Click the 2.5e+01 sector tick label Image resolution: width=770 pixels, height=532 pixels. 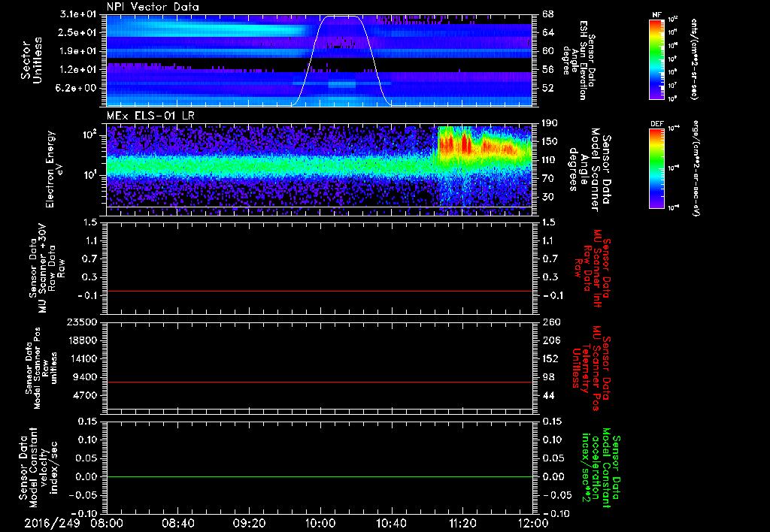78,32
